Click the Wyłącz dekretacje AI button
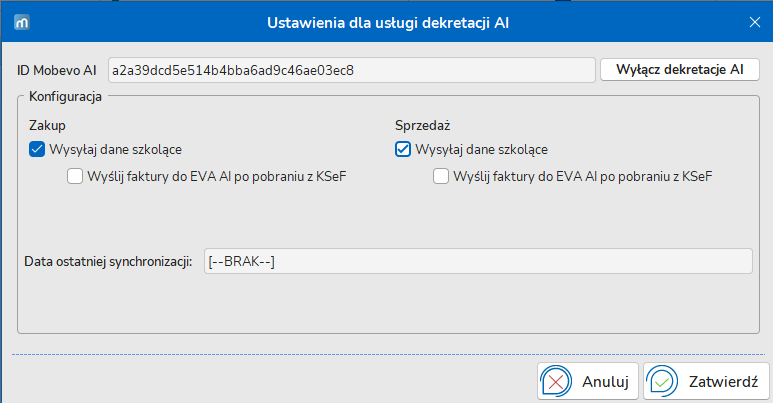 [680, 70]
